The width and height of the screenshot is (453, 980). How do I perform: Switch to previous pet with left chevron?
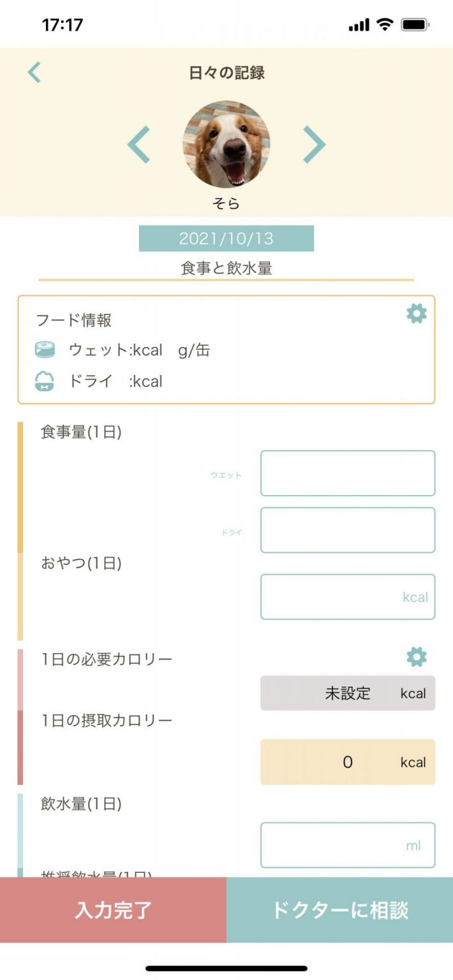click(x=138, y=145)
